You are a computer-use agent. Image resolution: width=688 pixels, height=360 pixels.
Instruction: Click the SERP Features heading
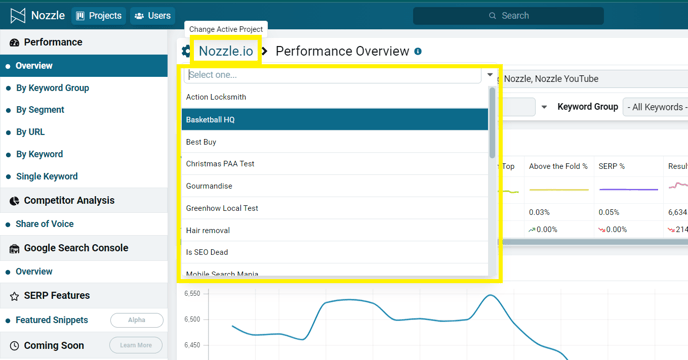tap(57, 296)
